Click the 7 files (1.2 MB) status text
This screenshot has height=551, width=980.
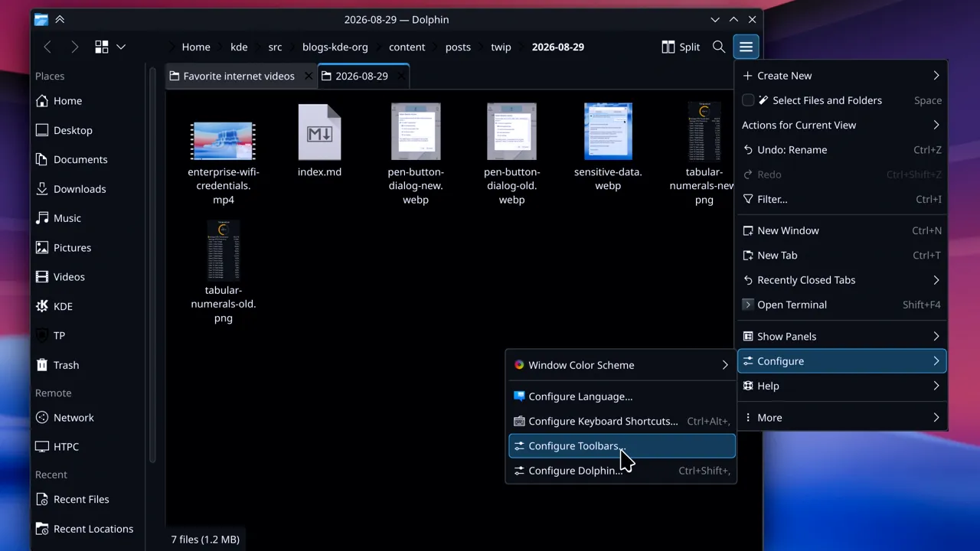pyautogui.click(x=205, y=540)
